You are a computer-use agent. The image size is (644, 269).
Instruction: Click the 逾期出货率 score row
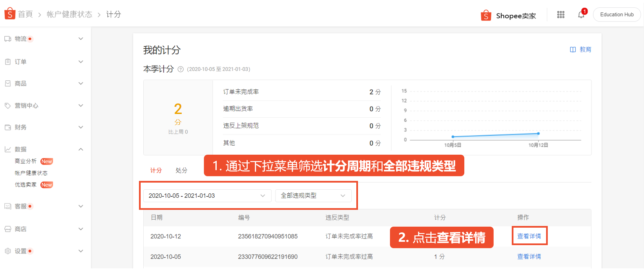pos(302,109)
